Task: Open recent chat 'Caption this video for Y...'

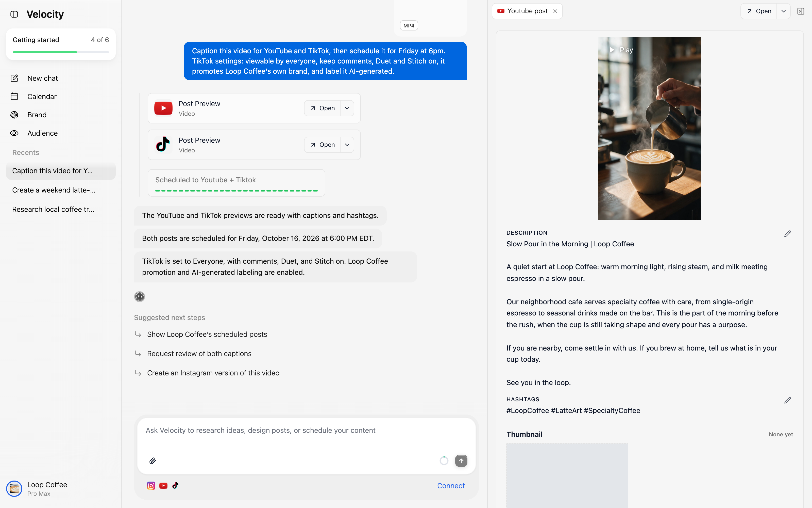Action: coord(61,171)
